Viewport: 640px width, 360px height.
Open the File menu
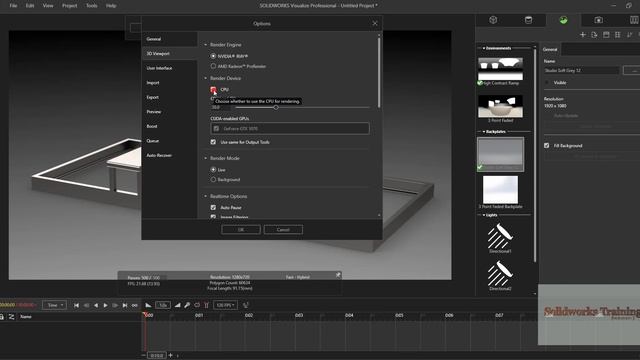[13, 6]
